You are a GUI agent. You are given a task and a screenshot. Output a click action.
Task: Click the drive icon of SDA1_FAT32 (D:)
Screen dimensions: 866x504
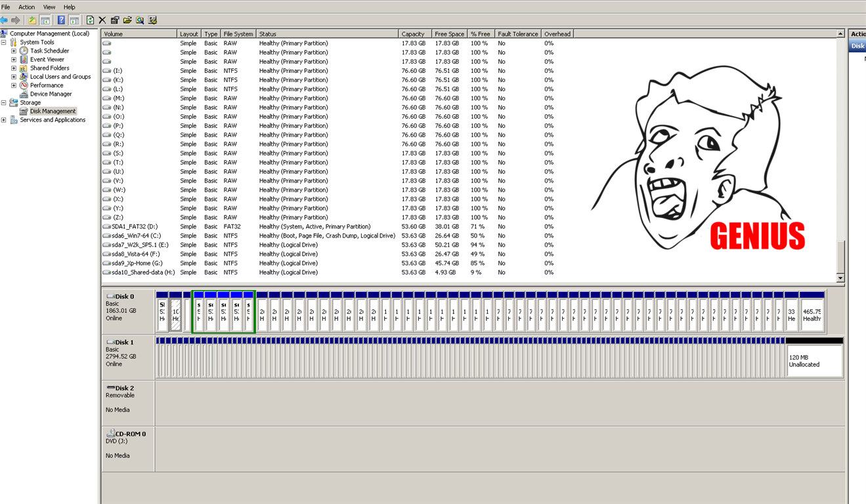(x=107, y=226)
